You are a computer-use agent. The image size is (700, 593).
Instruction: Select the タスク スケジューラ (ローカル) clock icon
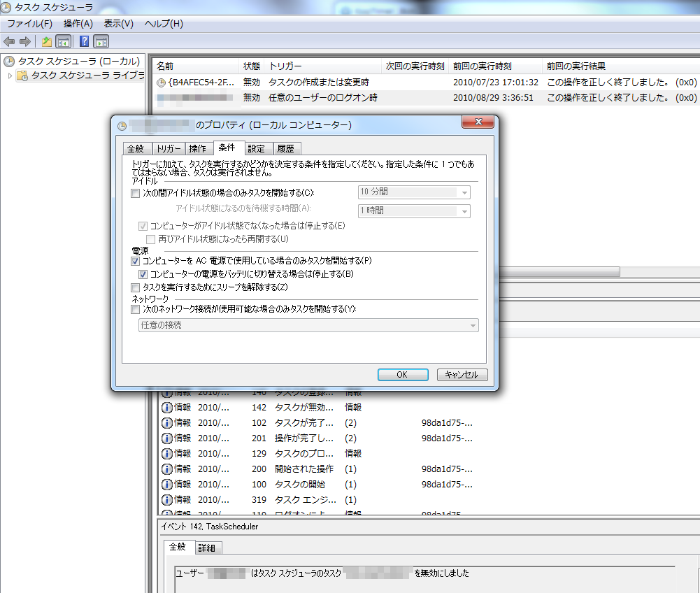(9, 62)
